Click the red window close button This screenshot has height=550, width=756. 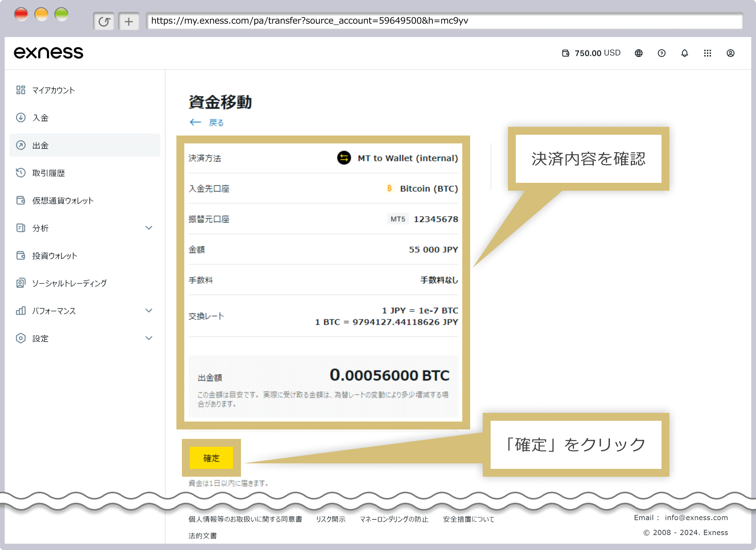click(x=21, y=14)
